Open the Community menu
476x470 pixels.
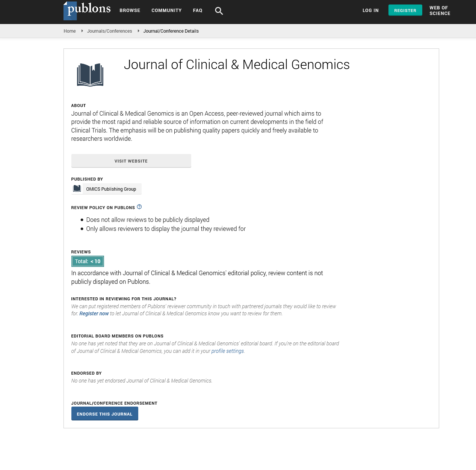click(166, 11)
